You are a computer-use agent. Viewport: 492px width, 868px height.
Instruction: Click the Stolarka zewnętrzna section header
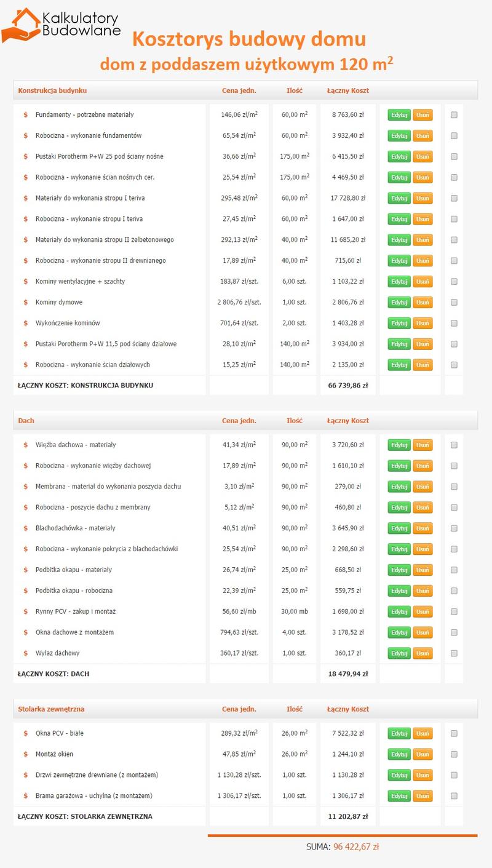pyautogui.click(x=51, y=709)
